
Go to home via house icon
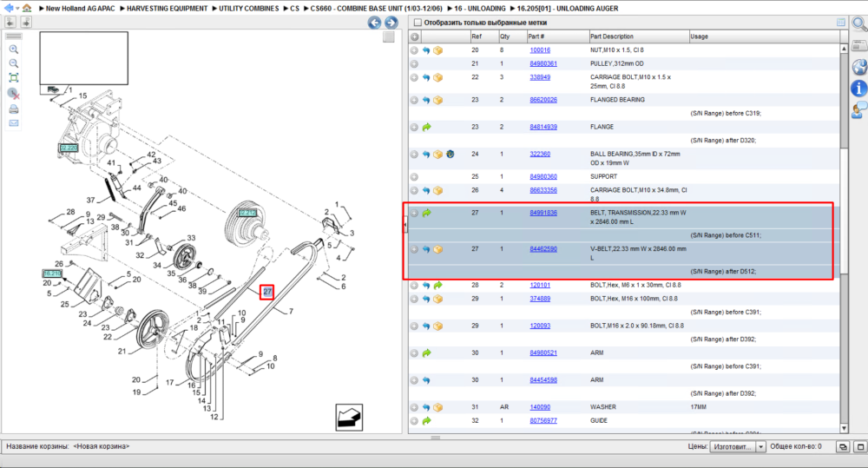27,8
